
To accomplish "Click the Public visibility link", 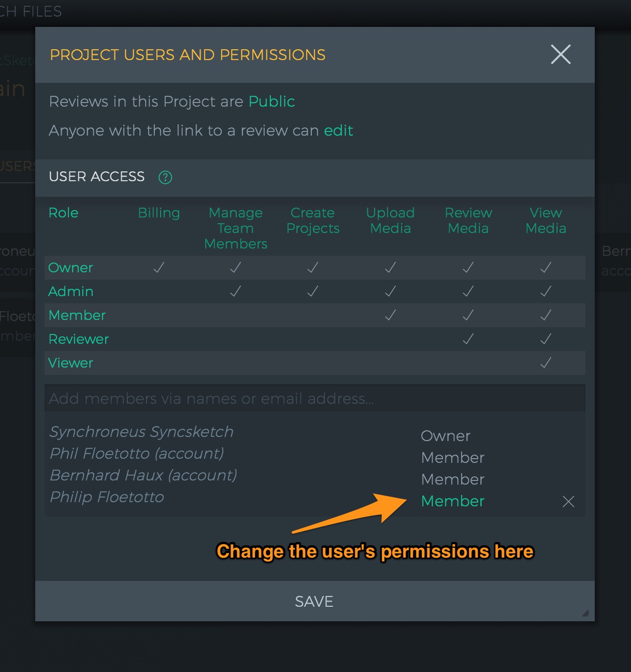I will [x=271, y=101].
